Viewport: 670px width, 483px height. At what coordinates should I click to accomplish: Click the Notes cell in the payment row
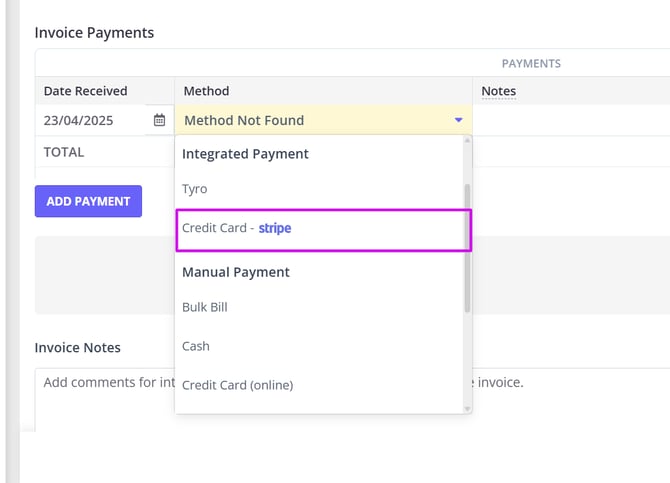pos(570,120)
